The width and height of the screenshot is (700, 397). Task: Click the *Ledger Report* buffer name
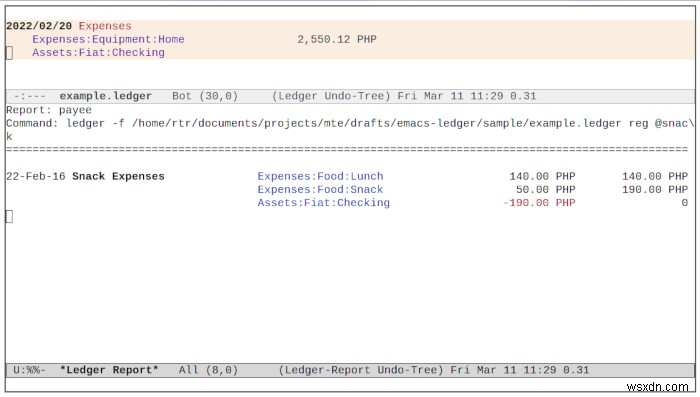[x=109, y=370]
